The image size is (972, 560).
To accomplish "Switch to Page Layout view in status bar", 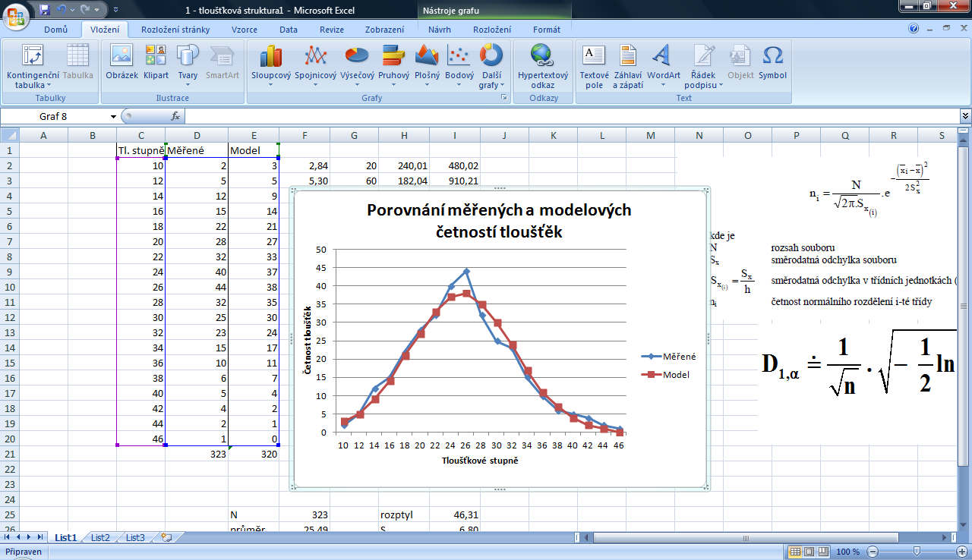I will (x=809, y=552).
